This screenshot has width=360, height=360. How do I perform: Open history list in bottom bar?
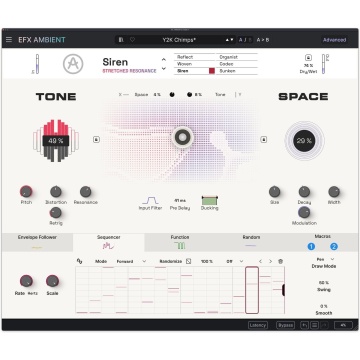pos(314,325)
